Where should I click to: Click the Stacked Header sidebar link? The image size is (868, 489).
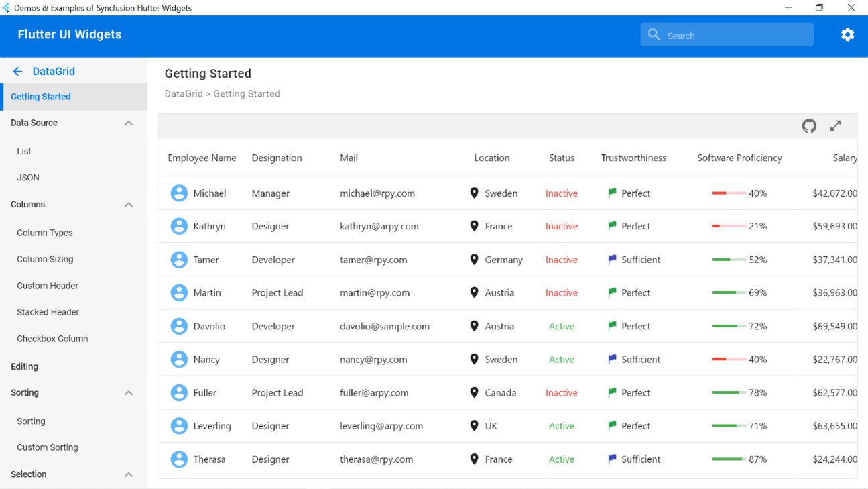pos(48,312)
